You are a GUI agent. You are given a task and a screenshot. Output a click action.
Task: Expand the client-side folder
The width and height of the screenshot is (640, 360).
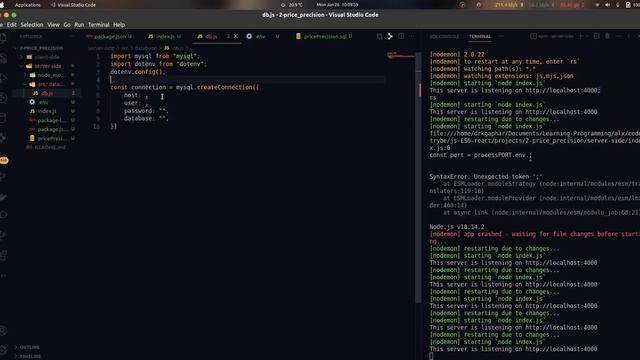47,57
